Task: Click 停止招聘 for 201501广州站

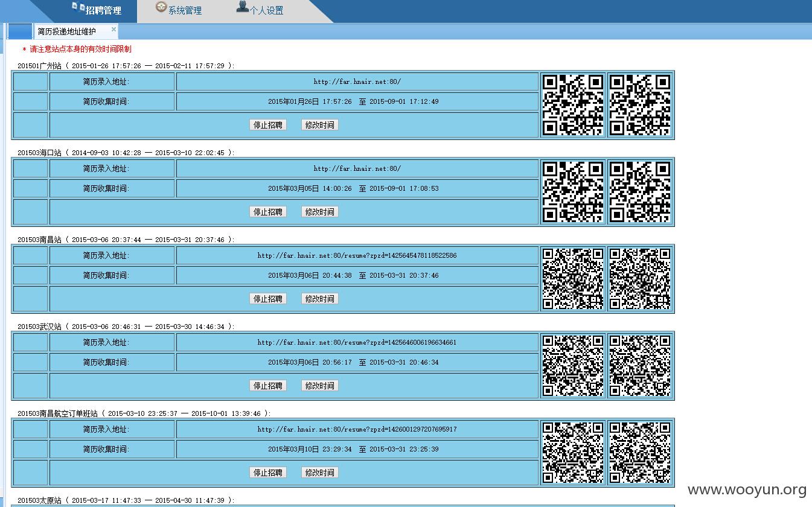Action: click(x=268, y=125)
